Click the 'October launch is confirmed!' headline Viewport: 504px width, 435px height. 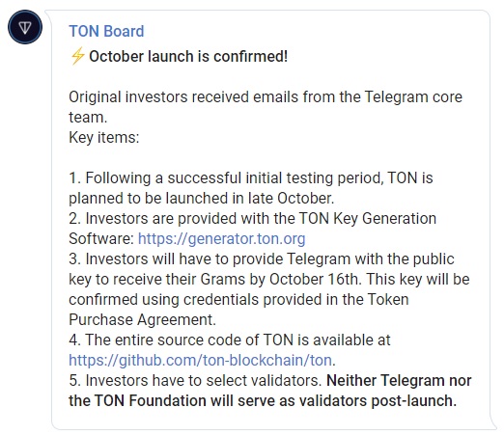pos(188,57)
